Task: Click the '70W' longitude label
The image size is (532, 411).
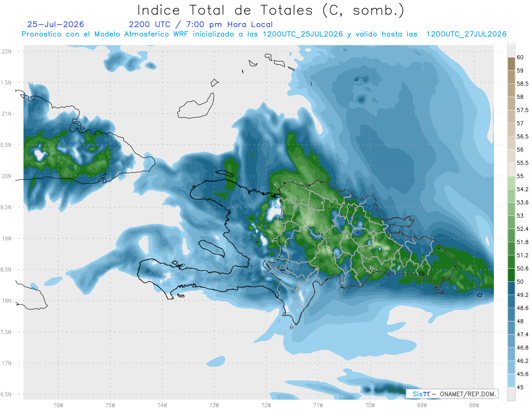Action: 370,405
